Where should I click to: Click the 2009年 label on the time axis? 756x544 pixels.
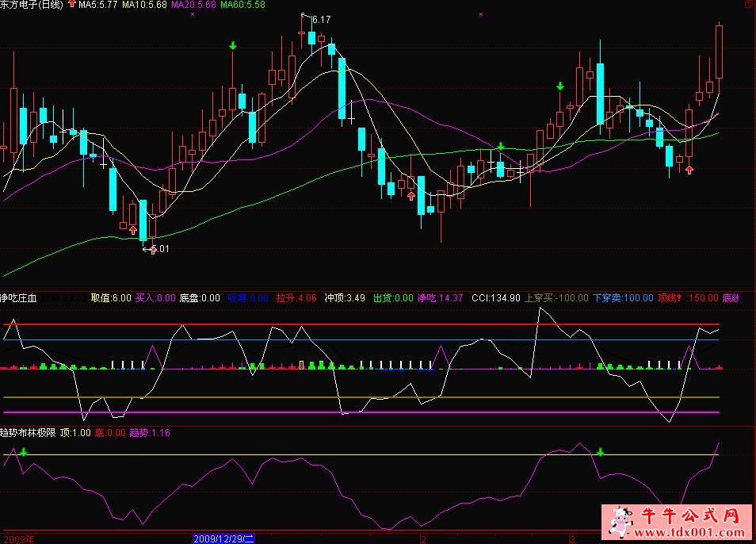coord(18,539)
